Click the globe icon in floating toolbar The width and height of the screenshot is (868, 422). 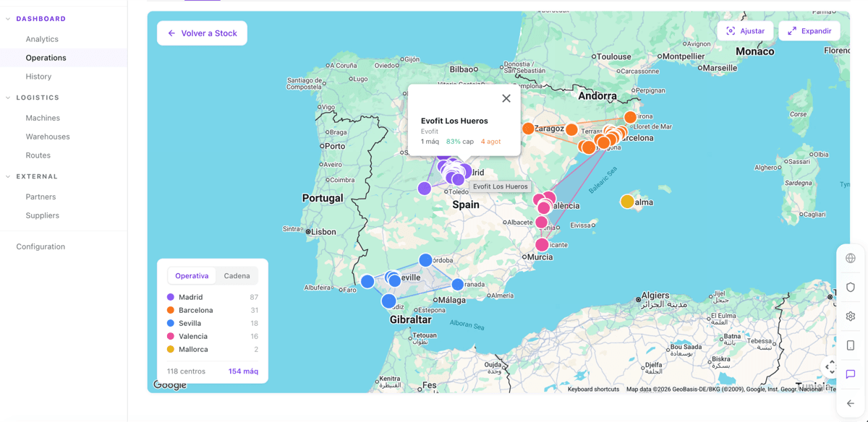coord(851,258)
